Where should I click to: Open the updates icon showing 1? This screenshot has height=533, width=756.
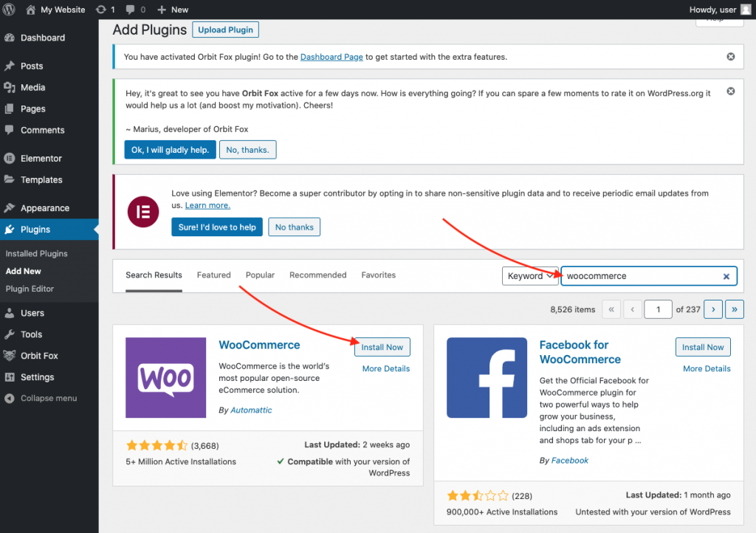[x=100, y=10]
